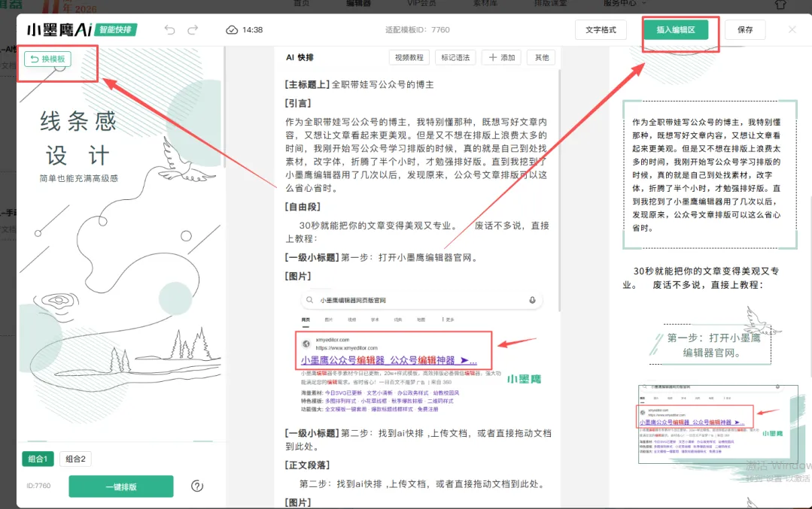Expand 服务中心 menu in background page
812x509 pixels.
pos(624,3)
